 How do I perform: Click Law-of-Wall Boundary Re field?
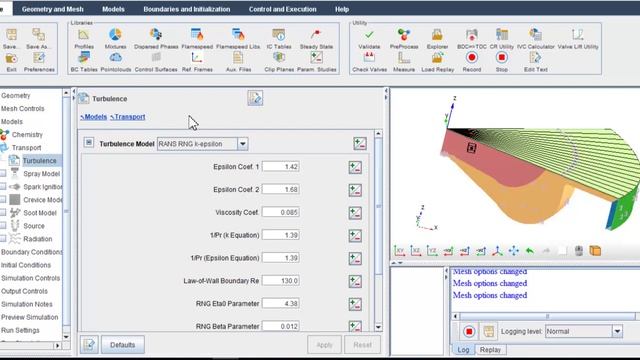(281, 281)
